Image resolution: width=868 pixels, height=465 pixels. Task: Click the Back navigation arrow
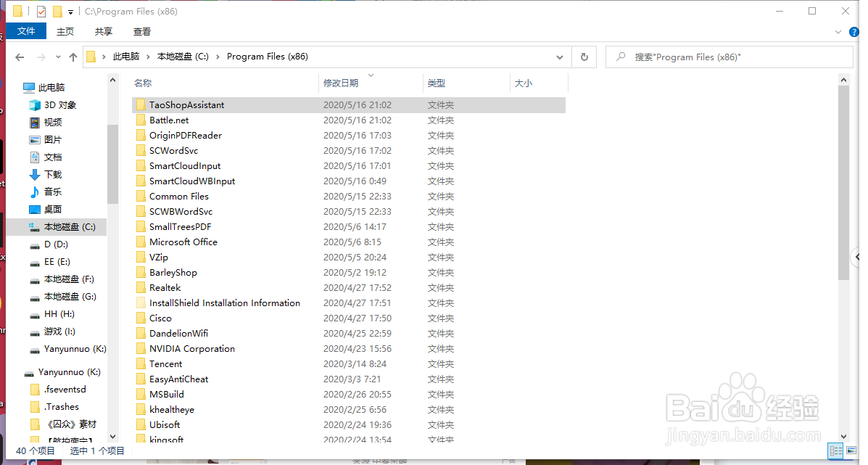tap(20, 57)
